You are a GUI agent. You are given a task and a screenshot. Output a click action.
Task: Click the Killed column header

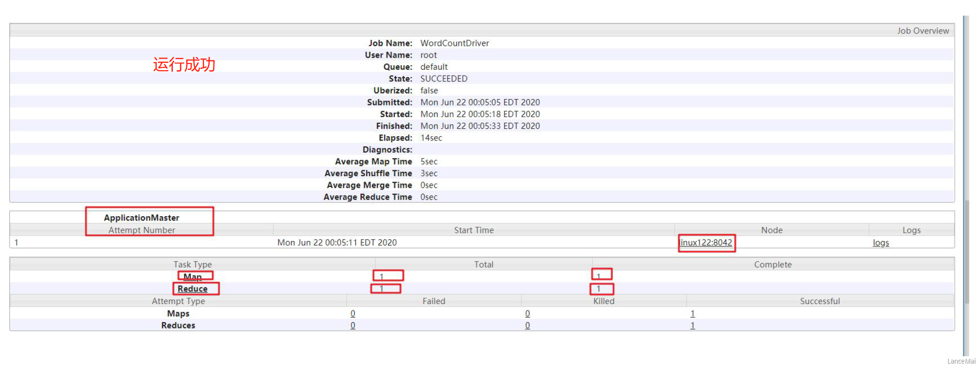click(x=604, y=301)
